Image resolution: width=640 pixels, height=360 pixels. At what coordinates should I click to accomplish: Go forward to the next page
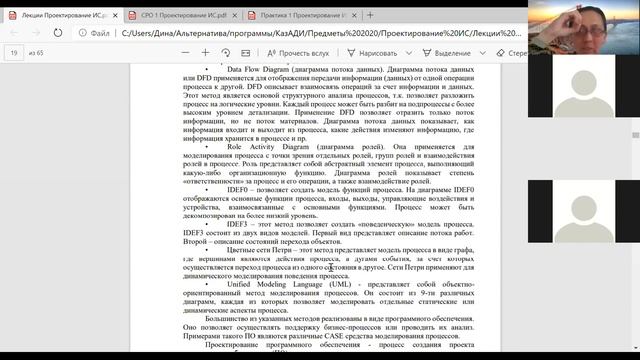point(36,33)
